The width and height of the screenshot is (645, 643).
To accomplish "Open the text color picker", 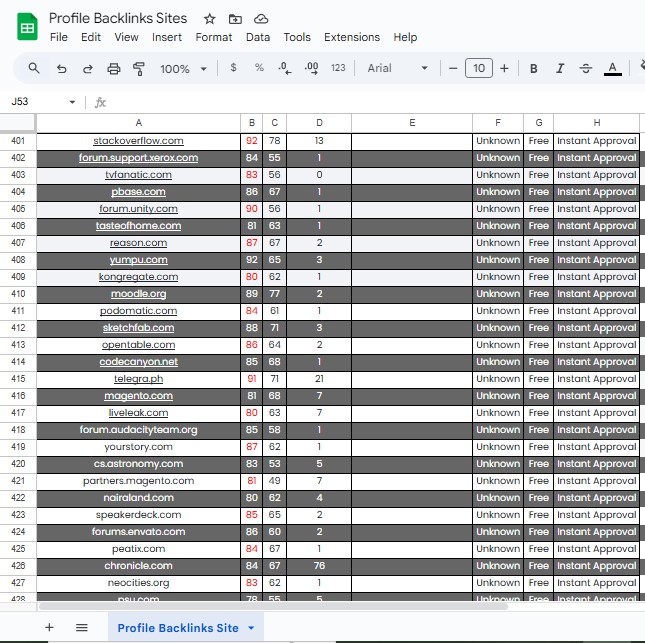I will (613, 68).
